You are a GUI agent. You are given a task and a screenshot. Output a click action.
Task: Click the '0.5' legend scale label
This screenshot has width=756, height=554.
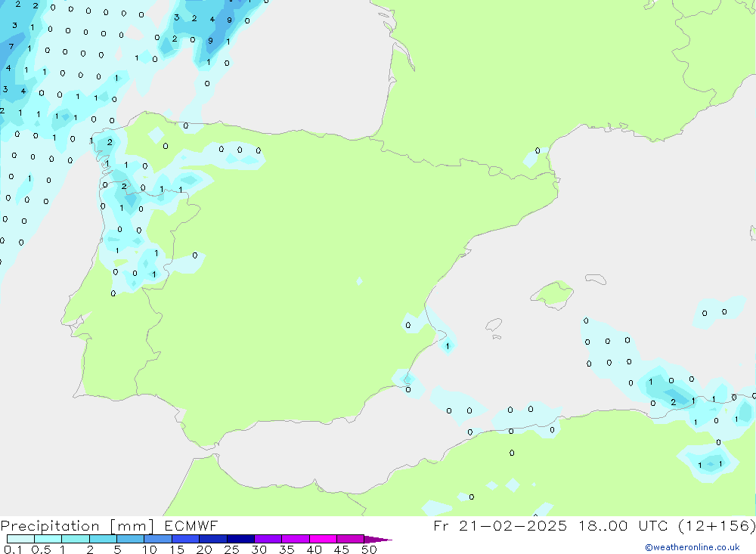41,549
